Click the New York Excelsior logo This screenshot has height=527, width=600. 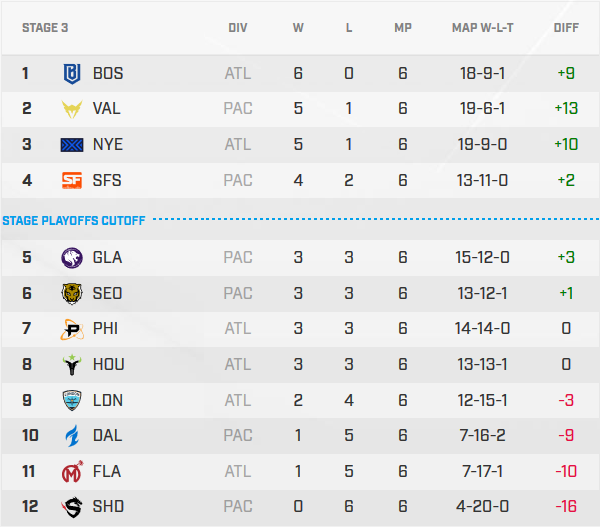pyautogui.click(x=72, y=145)
